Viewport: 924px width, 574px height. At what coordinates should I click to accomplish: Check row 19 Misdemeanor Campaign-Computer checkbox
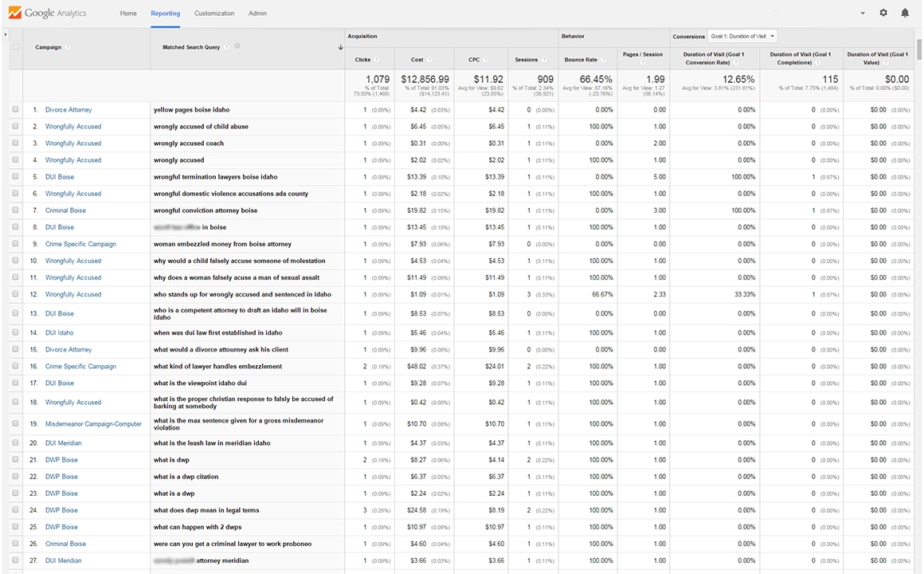pyautogui.click(x=15, y=423)
